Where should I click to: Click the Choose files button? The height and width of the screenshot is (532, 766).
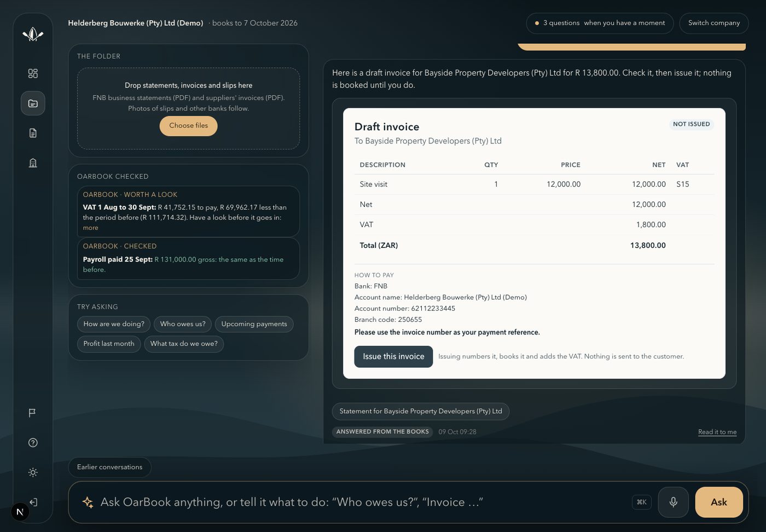click(188, 126)
